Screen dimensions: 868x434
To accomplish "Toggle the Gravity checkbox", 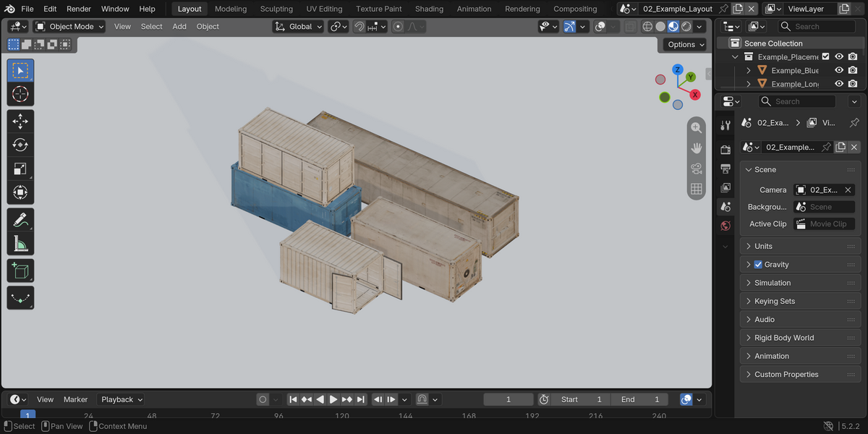I will tap(758, 265).
